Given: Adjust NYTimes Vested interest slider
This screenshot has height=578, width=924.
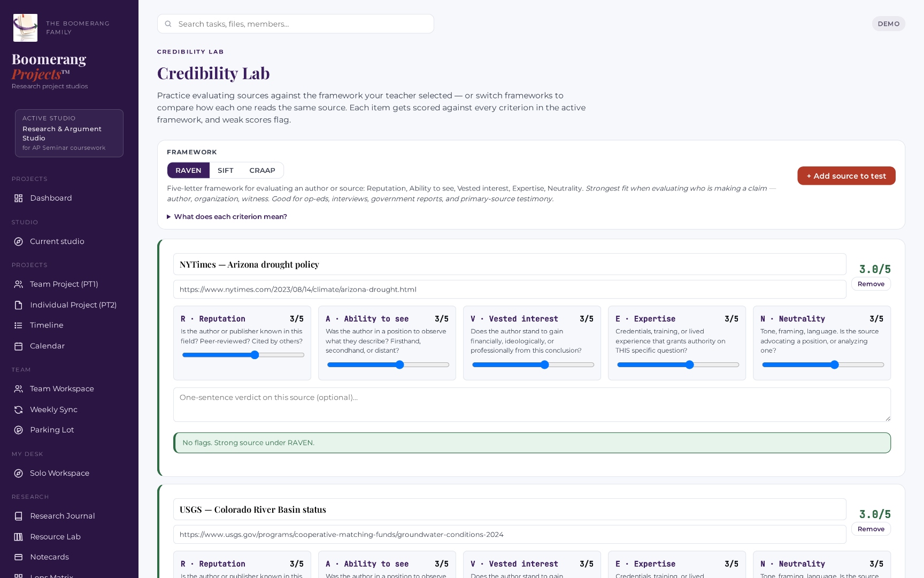Looking at the screenshot, I should pyautogui.click(x=533, y=364).
